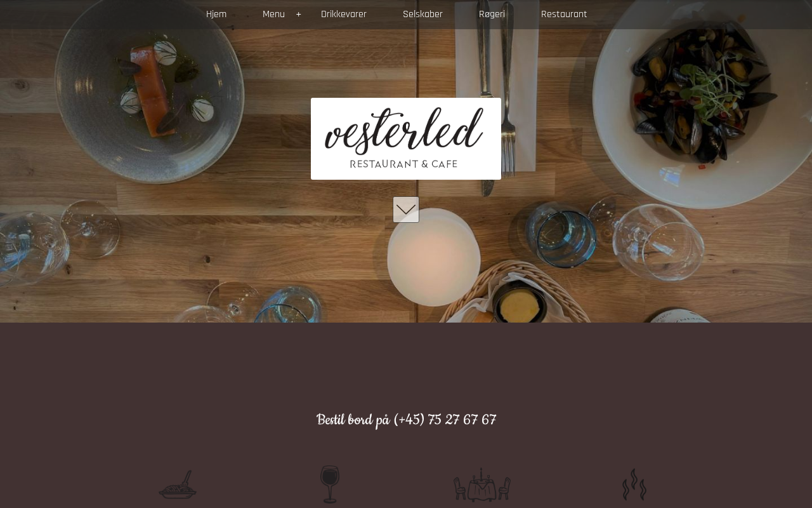Navigate to Røgeri page
The image size is (812, 508).
492,15
